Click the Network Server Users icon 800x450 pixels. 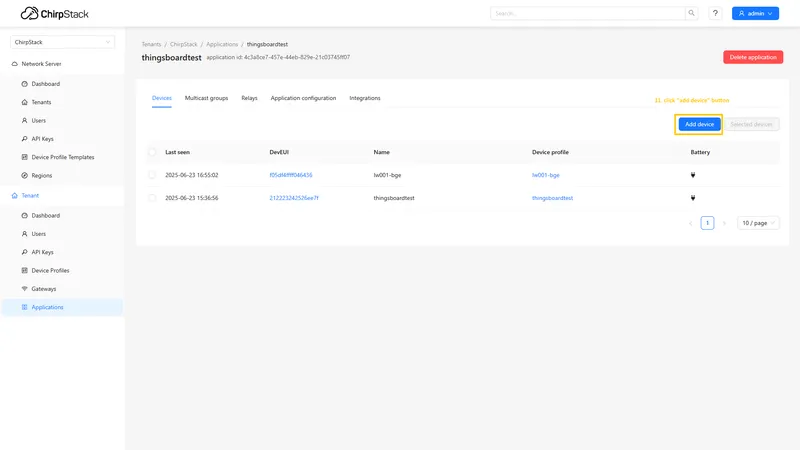tap(24, 120)
